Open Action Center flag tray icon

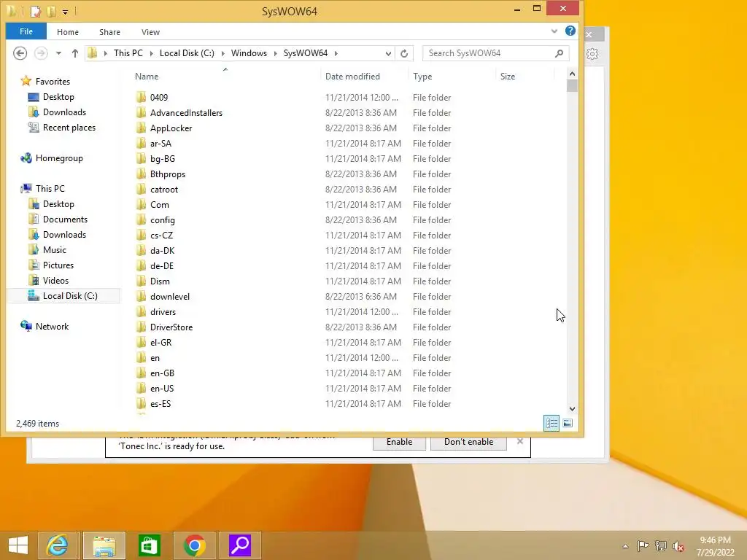pyautogui.click(x=643, y=545)
